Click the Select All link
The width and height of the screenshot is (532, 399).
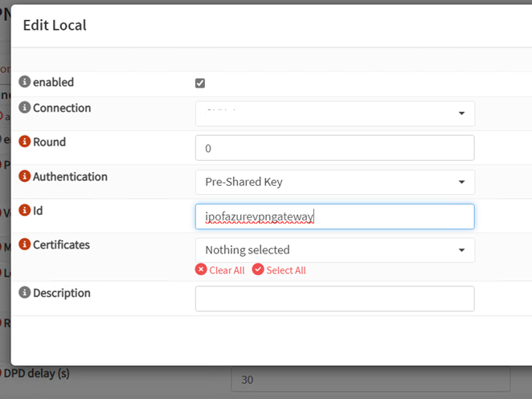pos(286,270)
